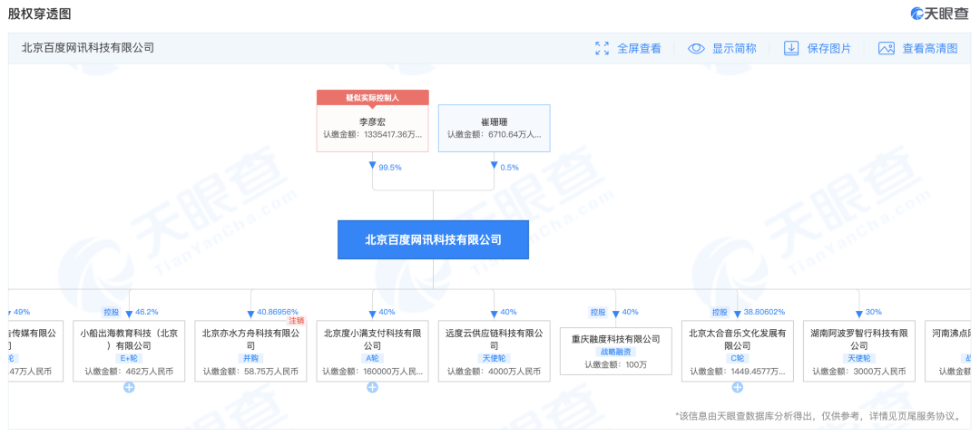The image size is (980, 436).
Task: Click 查看高清图 to view HD image
Action: pyautogui.click(x=930, y=48)
